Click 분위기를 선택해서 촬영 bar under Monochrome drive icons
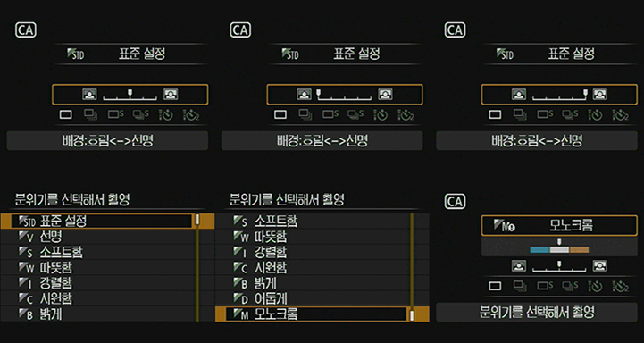 tap(537, 313)
